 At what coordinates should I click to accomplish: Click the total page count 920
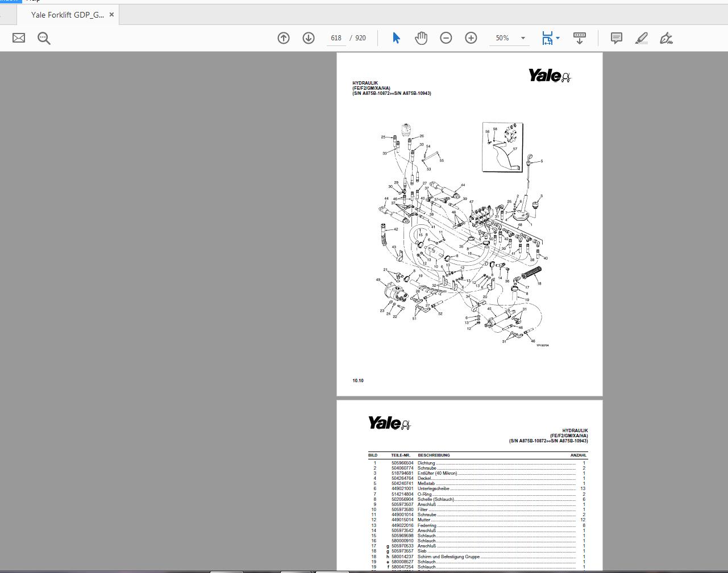[361, 38]
